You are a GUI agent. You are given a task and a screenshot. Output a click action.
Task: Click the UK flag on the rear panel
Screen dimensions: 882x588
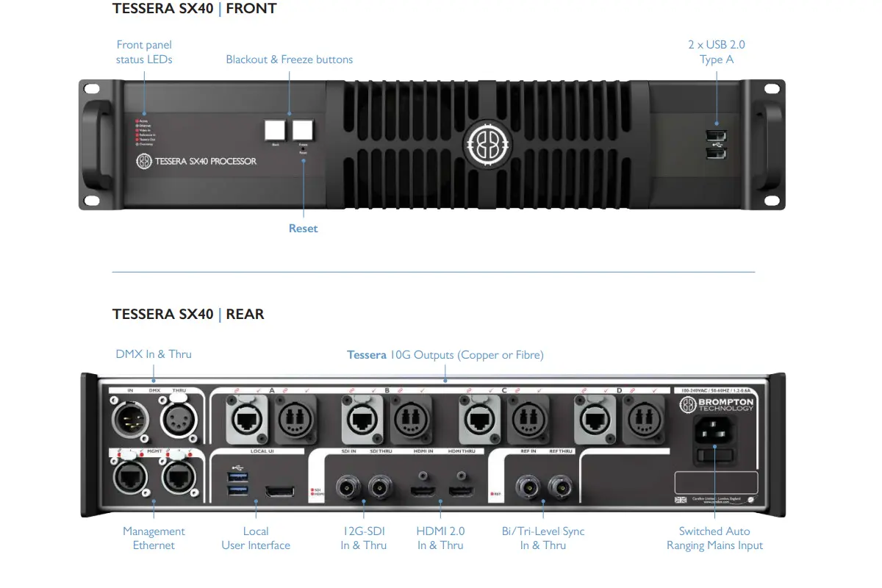pos(681,499)
